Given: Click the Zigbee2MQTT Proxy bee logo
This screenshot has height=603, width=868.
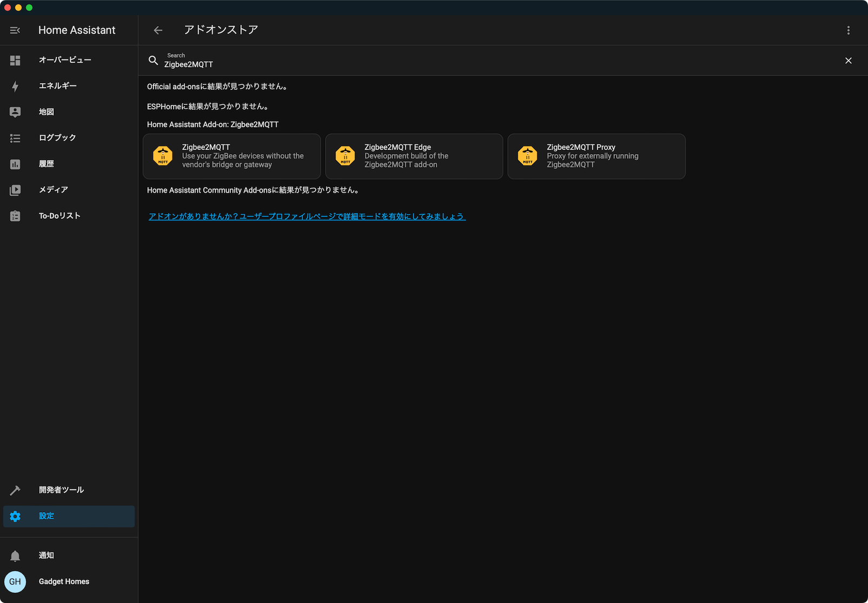Looking at the screenshot, I should [x=527, y=156].
